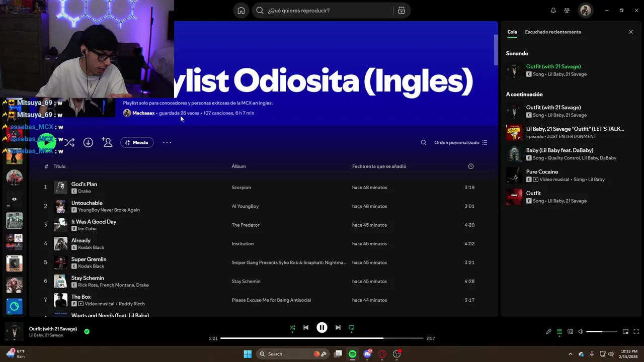Toggle the playlist shuffle icon beside the play button
The height and width of the screenshot is (362, 644).
point(69,143)
